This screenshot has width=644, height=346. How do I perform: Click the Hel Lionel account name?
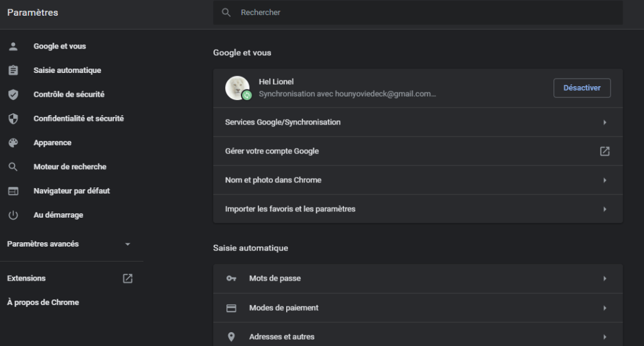pyautogui.click(x=276, y=82)
